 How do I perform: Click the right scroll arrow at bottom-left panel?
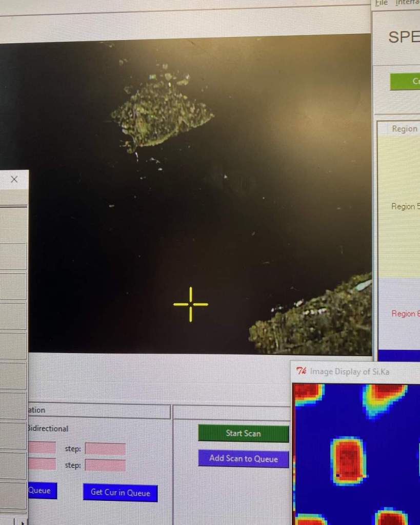coord(22,521)
